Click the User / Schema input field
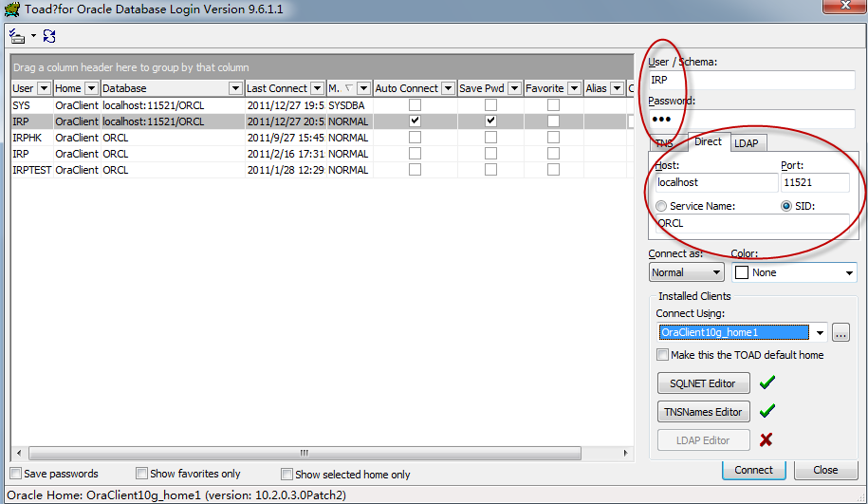Image resolution: width=868 pixels, height=504 pixels. pyautogui.click(x=751, y=81)
